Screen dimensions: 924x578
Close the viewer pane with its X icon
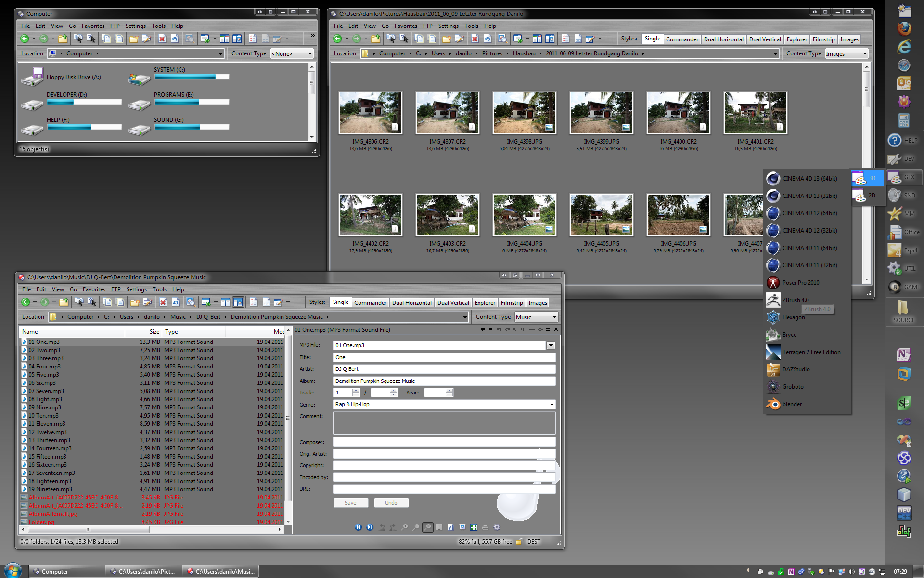point(556,329)
